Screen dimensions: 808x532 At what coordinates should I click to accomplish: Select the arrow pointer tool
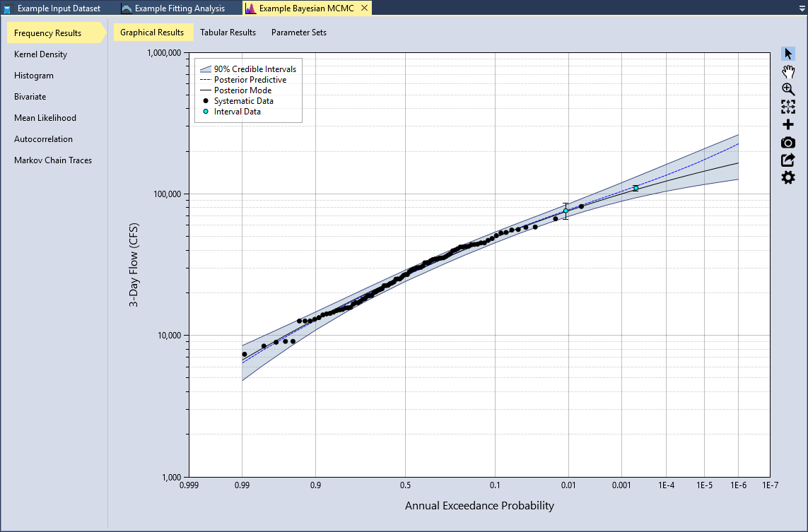pyautogui.click(x=787, y=53)
